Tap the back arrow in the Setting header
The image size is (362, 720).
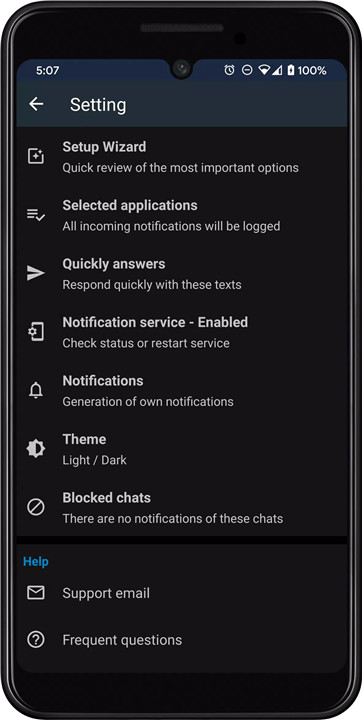tap(36, 104)
